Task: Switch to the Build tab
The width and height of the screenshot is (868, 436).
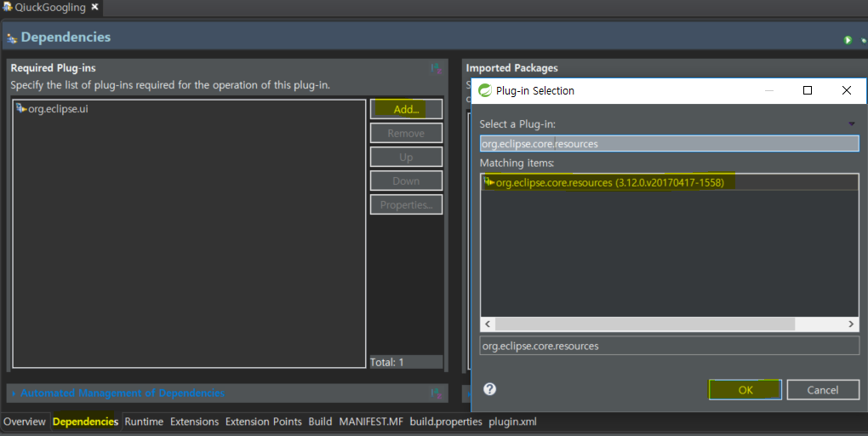Action: (320, 422)
